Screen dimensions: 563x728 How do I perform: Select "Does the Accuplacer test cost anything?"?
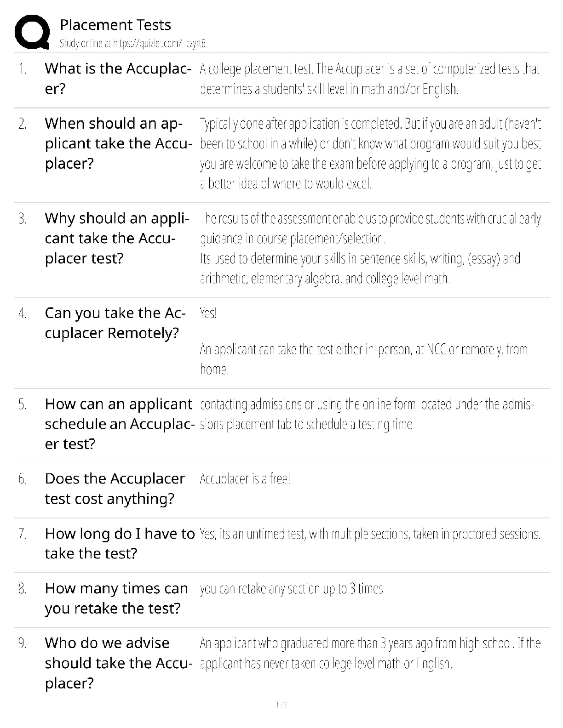coord(115,489)
